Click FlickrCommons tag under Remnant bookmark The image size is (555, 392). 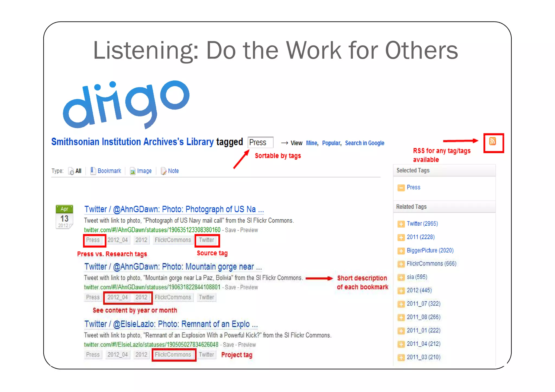(x=173, y=355)
